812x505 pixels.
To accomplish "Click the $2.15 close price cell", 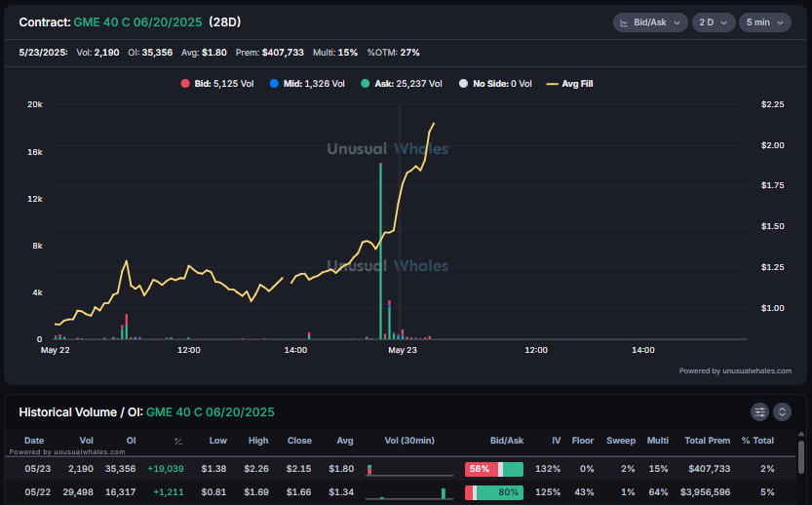I will 299,469.
